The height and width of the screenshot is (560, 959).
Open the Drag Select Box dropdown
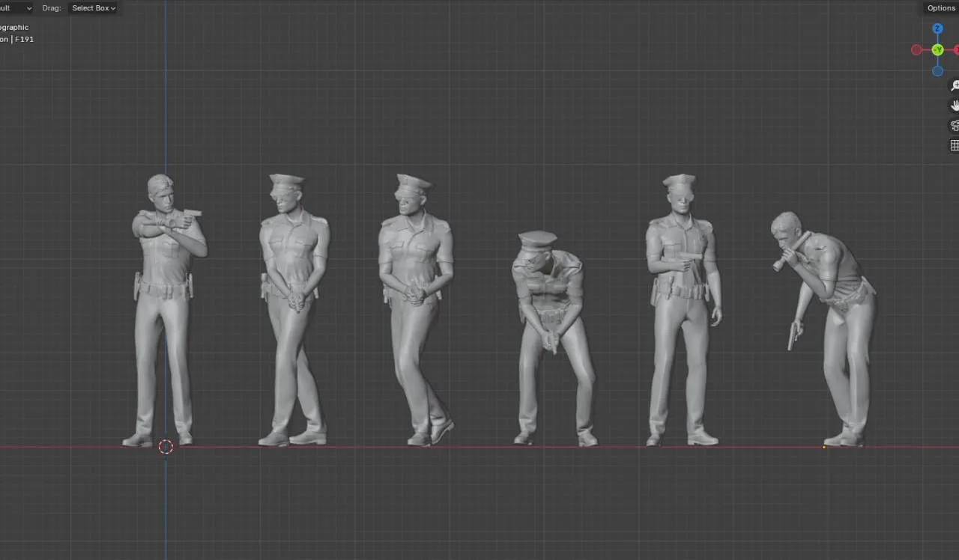point(93,8)
